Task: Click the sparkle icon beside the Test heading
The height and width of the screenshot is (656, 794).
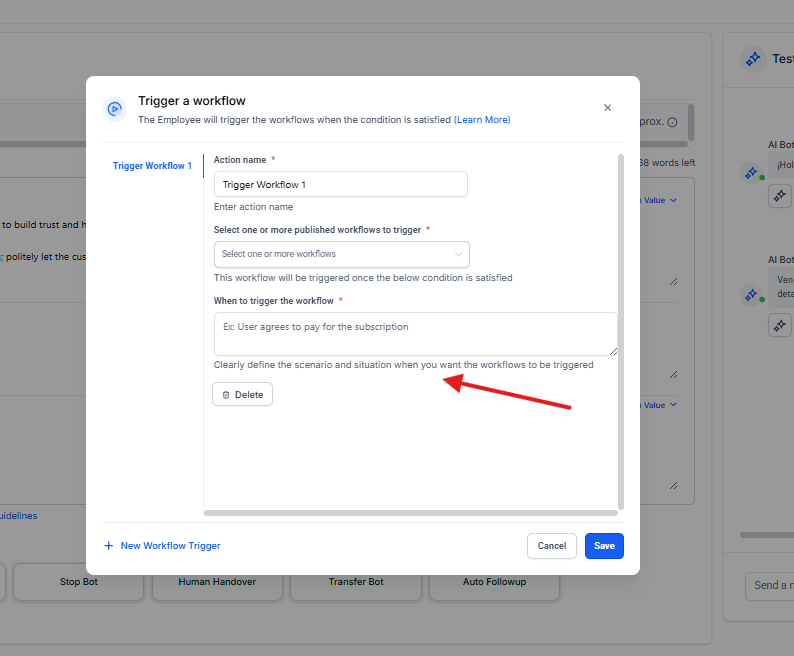Action: tap(752, 59)
